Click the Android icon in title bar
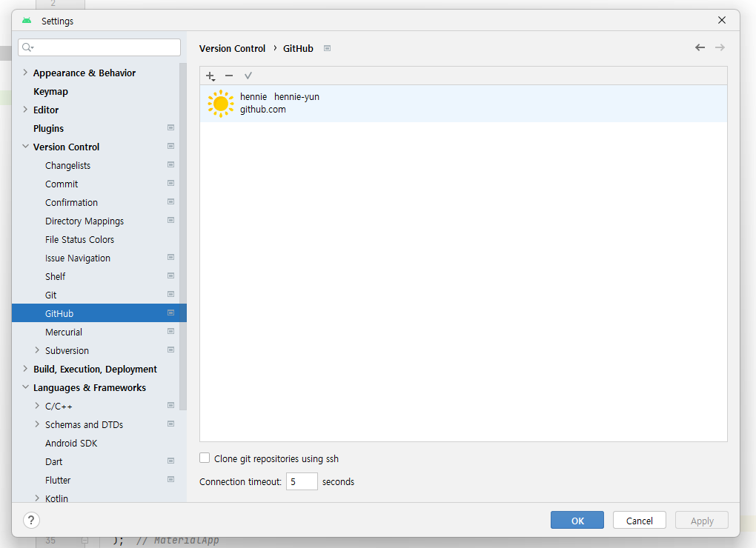The image size is (756, 548). pos(27,20)
